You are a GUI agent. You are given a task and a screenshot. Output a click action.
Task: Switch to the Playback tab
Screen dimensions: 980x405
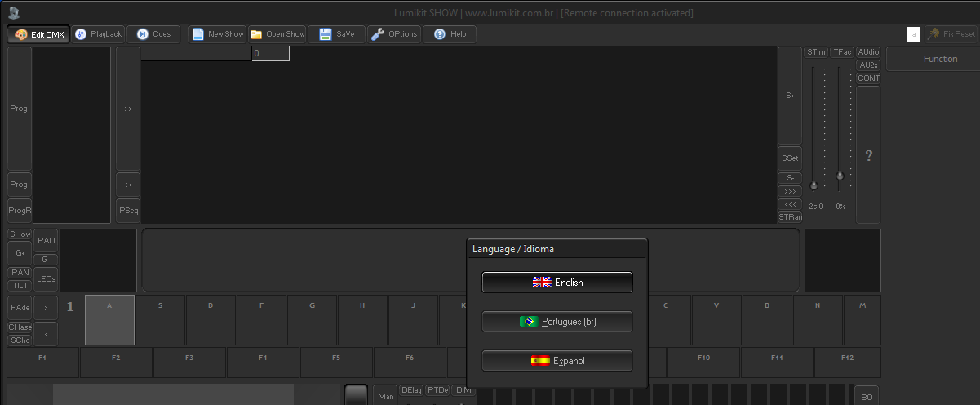[x=81, y=34]
